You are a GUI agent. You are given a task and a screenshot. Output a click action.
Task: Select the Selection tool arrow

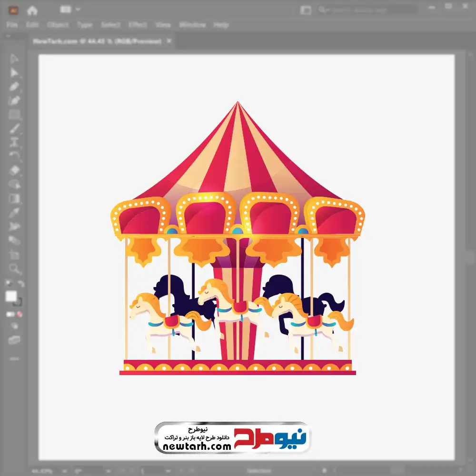point(14,59)
